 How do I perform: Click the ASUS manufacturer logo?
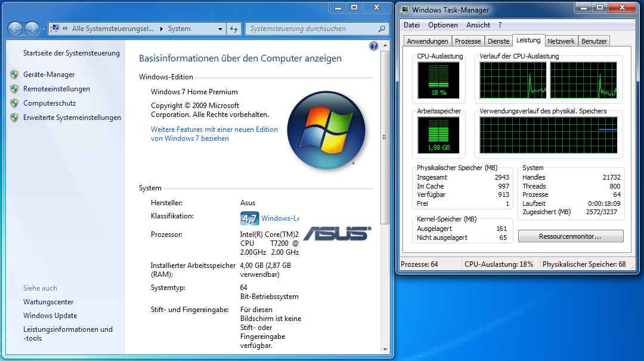(337, 233)
